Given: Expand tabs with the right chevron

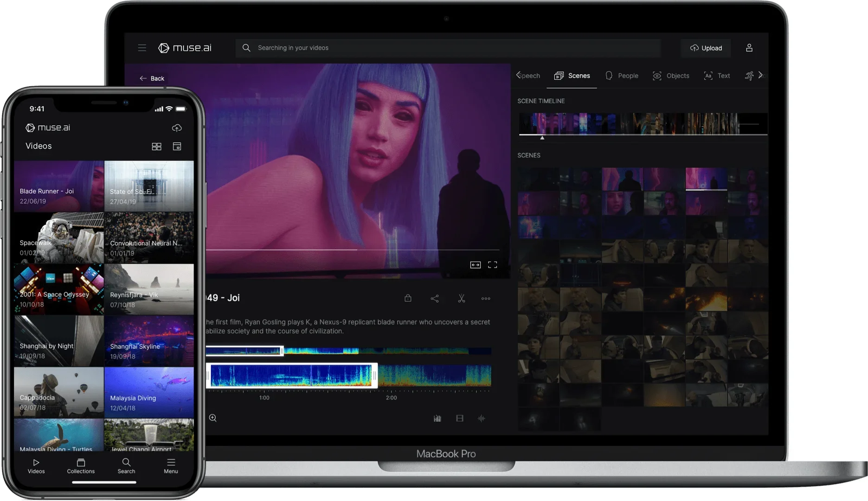Looking at the screenshot, I should [760, 75].
